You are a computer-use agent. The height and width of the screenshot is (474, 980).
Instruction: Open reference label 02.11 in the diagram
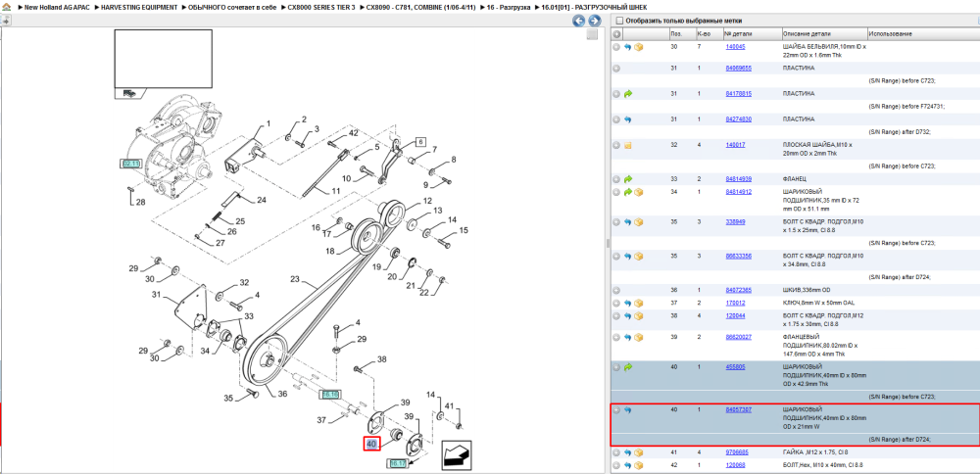pos(130,164)
